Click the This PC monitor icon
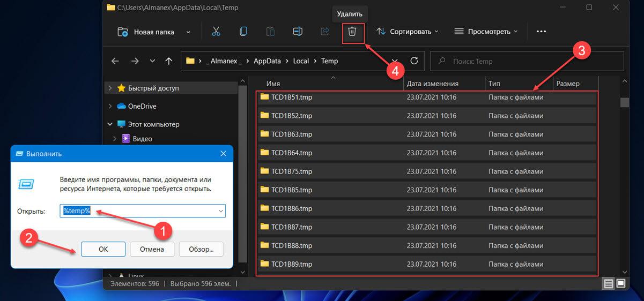The height and width of the screenshot is (301, 644). tap(121, 124)
